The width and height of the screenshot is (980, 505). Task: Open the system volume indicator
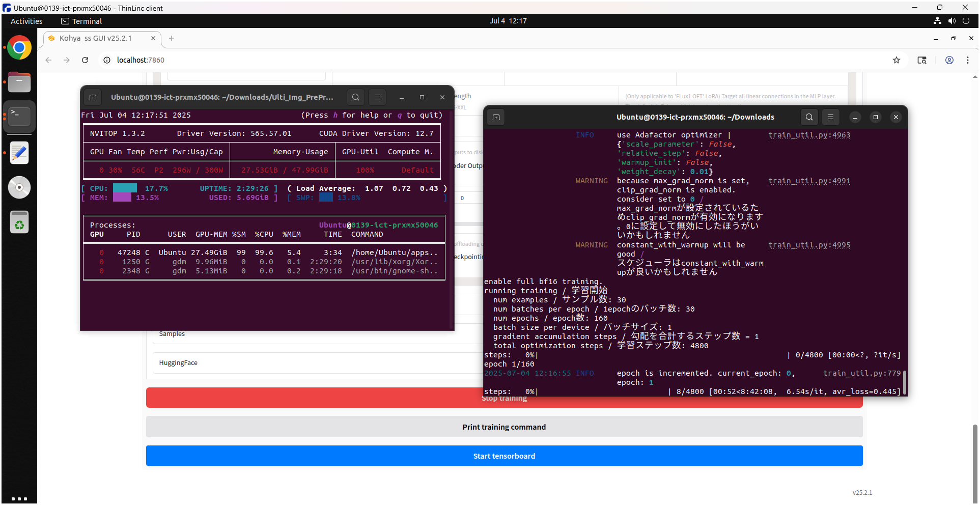pyautogui.click(x=951, y=21)
